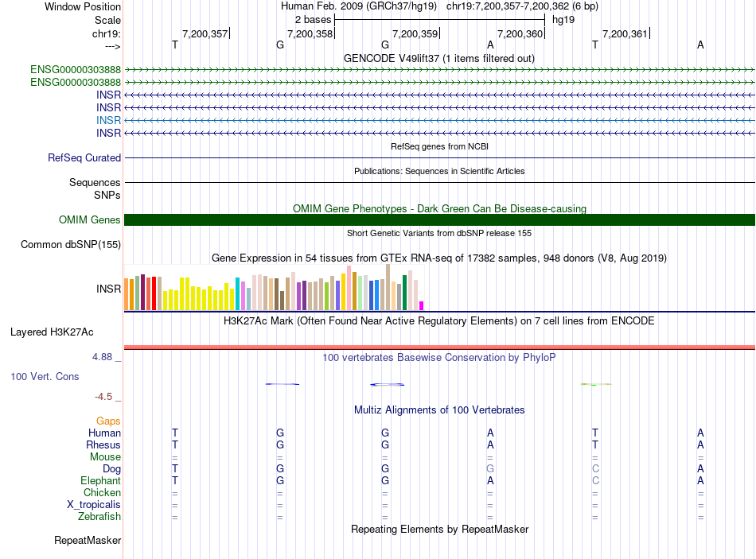Click the OMIM Gene Phenotypes track title
This screenshot has width=756, height=559.
point(440,208)
